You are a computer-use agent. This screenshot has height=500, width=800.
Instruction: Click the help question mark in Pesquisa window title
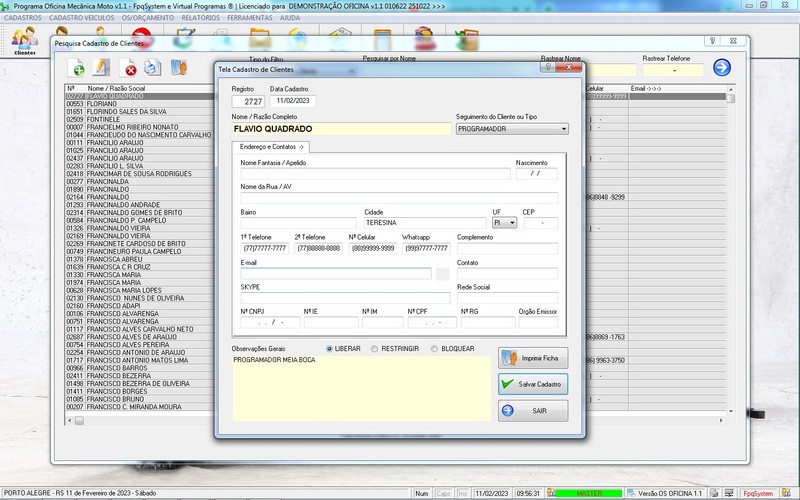pos(712,41)
